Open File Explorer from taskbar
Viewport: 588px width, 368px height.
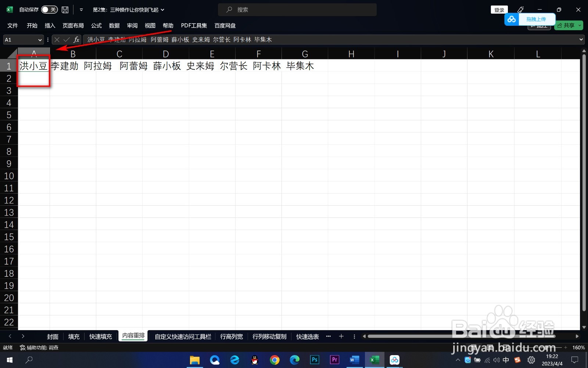195,360
